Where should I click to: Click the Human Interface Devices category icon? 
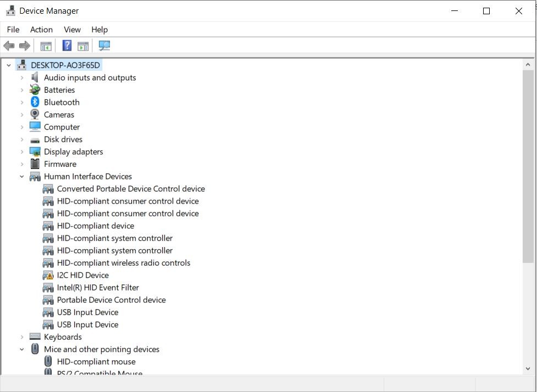click(x=35, y=176)
